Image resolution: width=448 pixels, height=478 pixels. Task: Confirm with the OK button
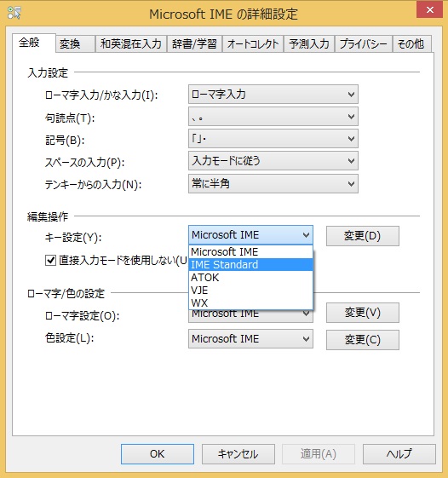coord(158,454)
